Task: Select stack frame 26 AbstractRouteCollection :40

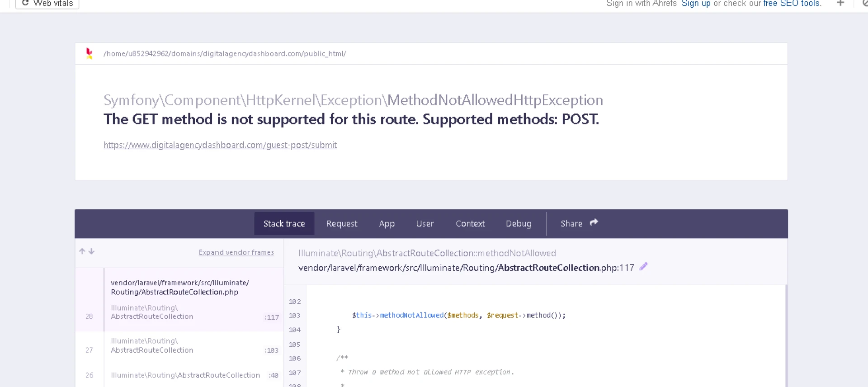Action: click(x=185, y=375)
